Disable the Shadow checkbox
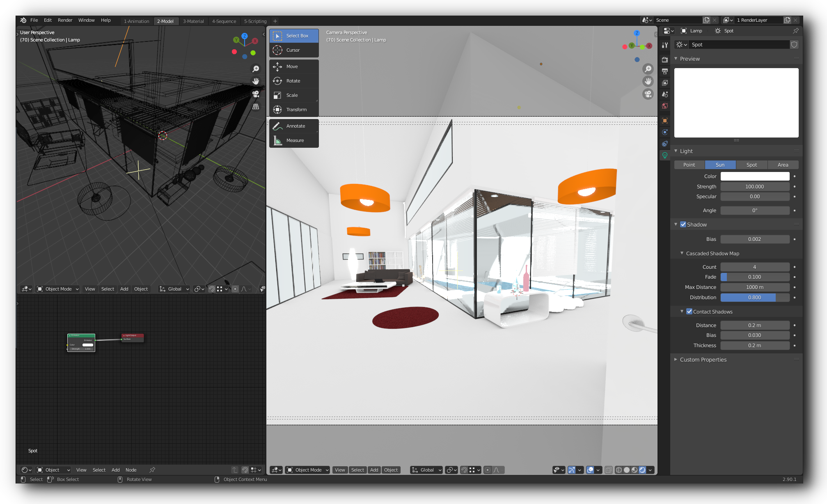 point(683,225)
